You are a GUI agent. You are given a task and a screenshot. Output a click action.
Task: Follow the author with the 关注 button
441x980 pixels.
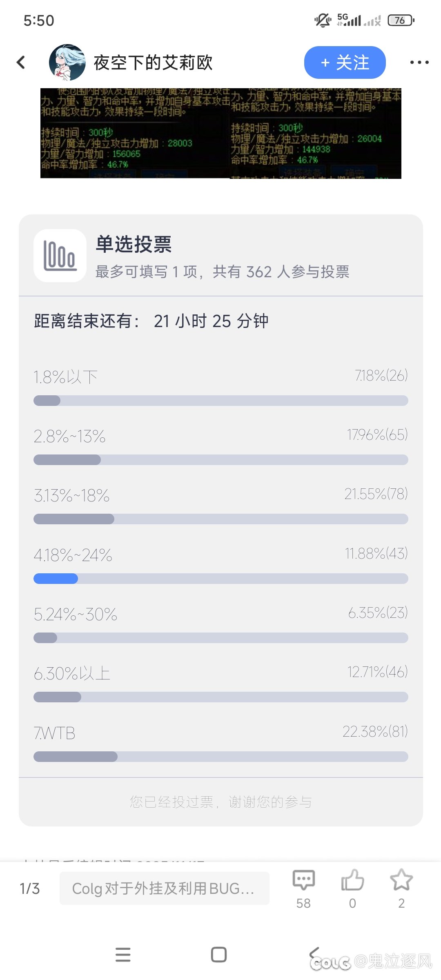click(x=345, y=62)
